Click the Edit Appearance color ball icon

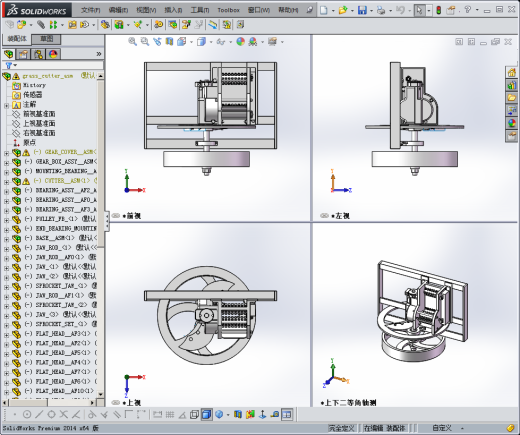point(240,42)
